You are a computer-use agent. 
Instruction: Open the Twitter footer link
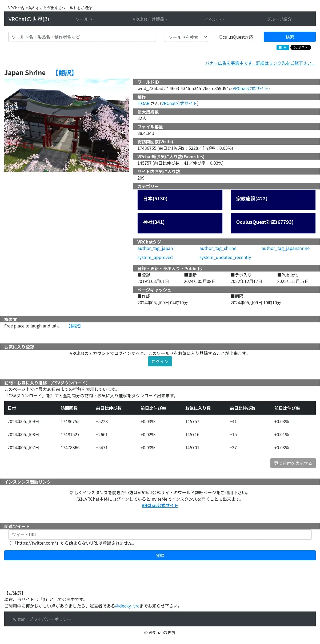coord(18,619)
